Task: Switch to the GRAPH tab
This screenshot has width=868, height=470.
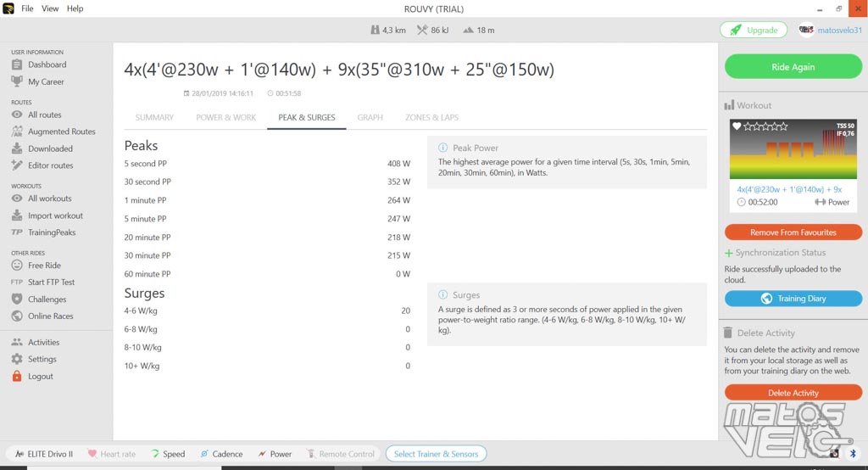Action: click(x=370, y=117)
